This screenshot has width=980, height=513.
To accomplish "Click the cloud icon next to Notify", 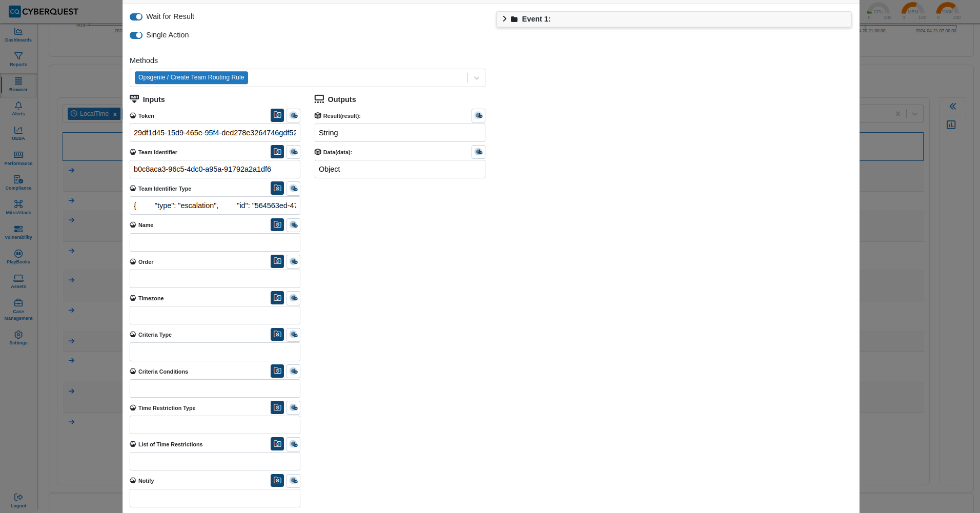I will pyautogui.click(x=294, y=480).
